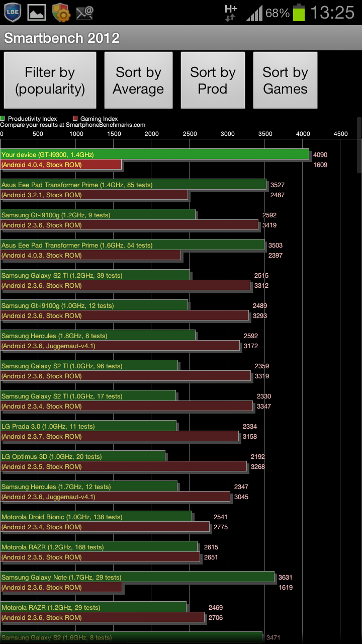Viewport: 362px width, 644px height.
Task: Tap Juggernaut-v4.1 bar under Hercules 1.8GHz
Action: (x=120, y=346)
